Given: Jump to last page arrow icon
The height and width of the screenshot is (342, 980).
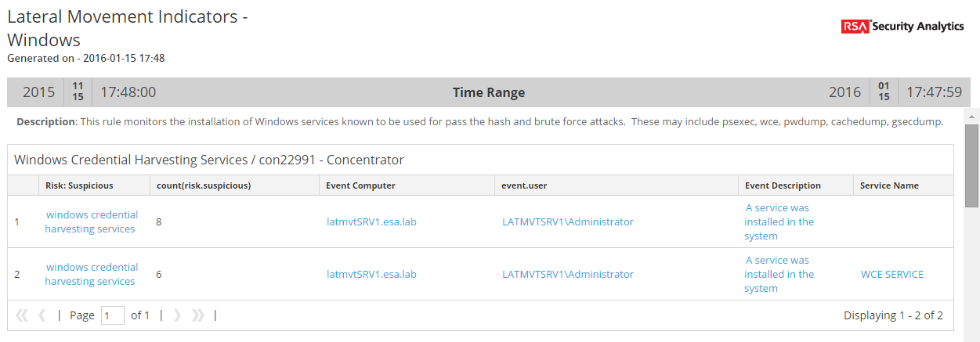Looking at the screenshot, I should (x=198, y=315).
